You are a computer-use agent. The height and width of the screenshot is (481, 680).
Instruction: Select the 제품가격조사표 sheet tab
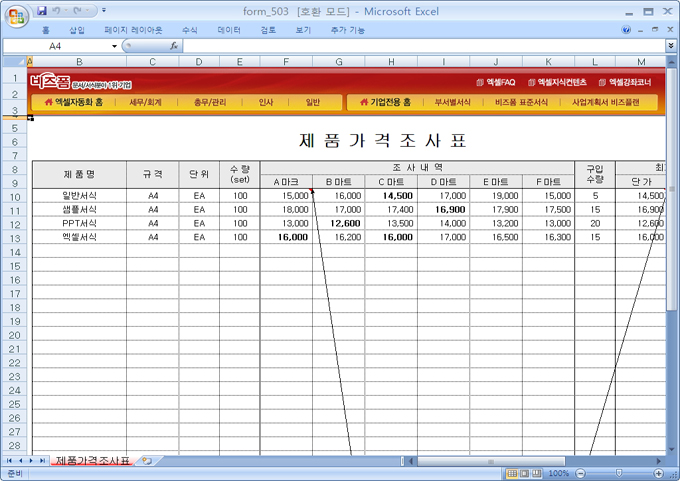point(92,461)
